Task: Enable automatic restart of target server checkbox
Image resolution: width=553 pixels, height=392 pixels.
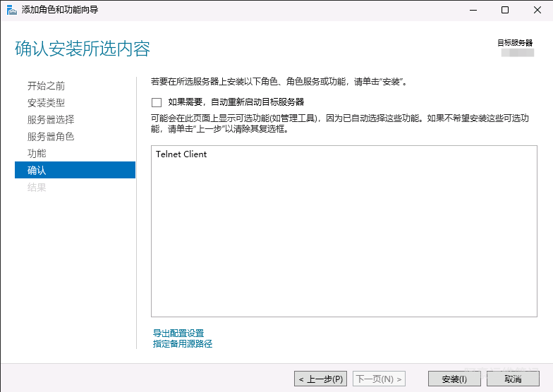Action: click(157, 103)
